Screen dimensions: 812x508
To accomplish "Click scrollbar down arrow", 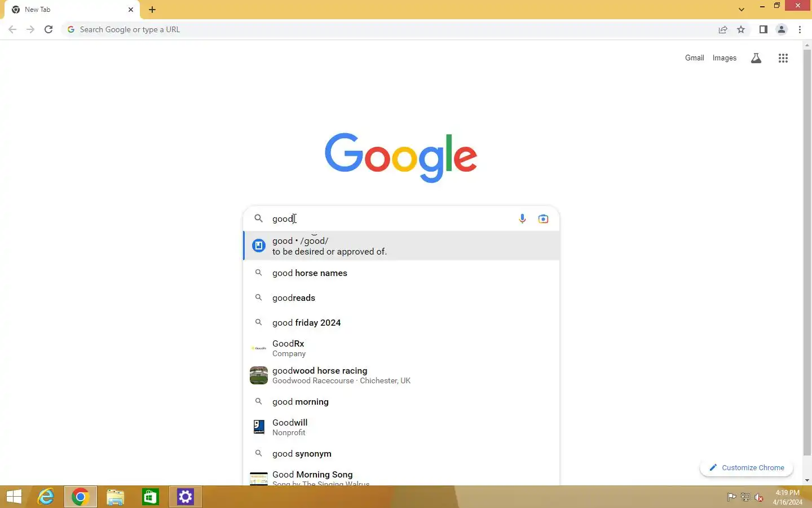I will (x=807, y=480).
